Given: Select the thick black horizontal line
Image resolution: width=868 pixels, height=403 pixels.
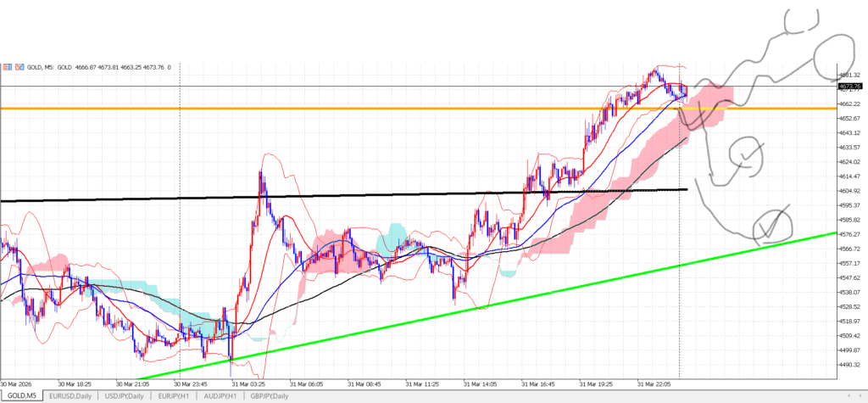Looking at the screenshot, I should 339,196.
